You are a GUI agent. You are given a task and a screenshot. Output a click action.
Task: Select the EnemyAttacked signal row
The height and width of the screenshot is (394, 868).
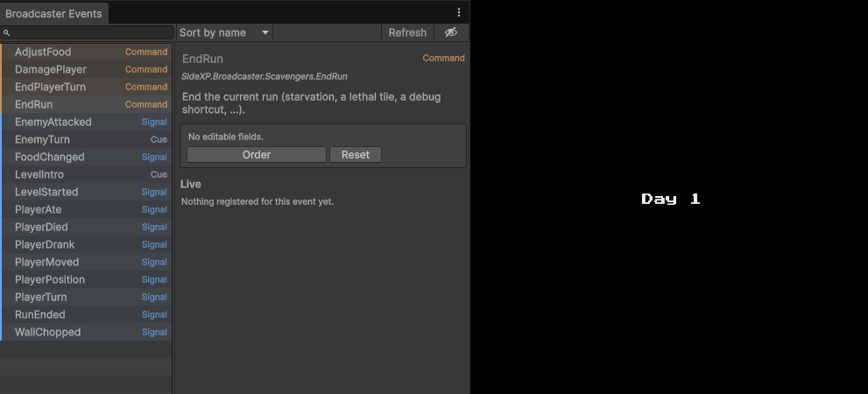86,122
